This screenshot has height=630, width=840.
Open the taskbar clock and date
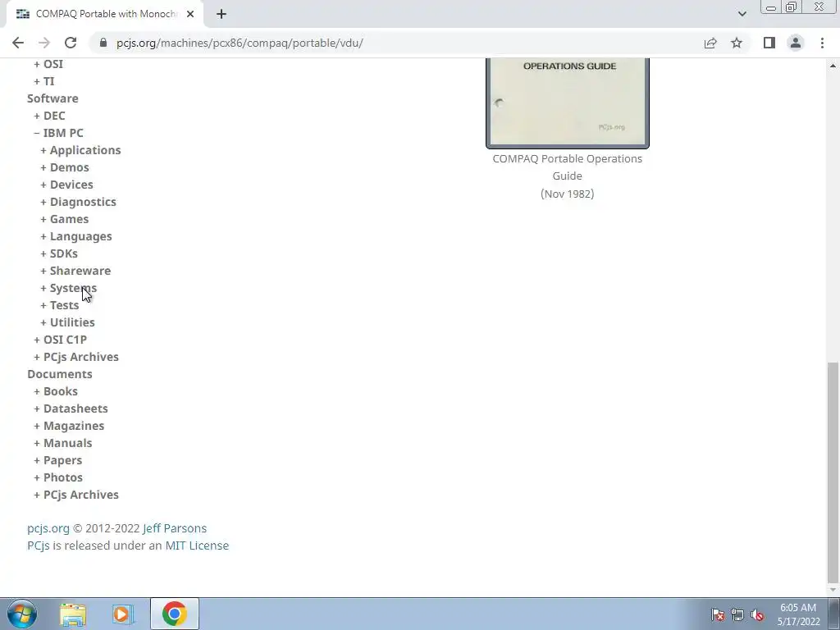[x=798, y=614]
